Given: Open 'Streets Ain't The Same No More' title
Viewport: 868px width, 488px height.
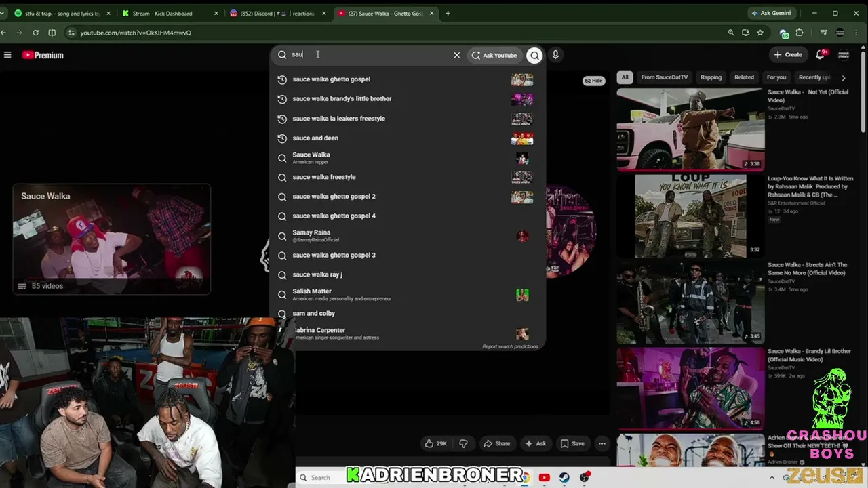Looking at the screenshot, I should pyautogui.click(x=808, y=269).
